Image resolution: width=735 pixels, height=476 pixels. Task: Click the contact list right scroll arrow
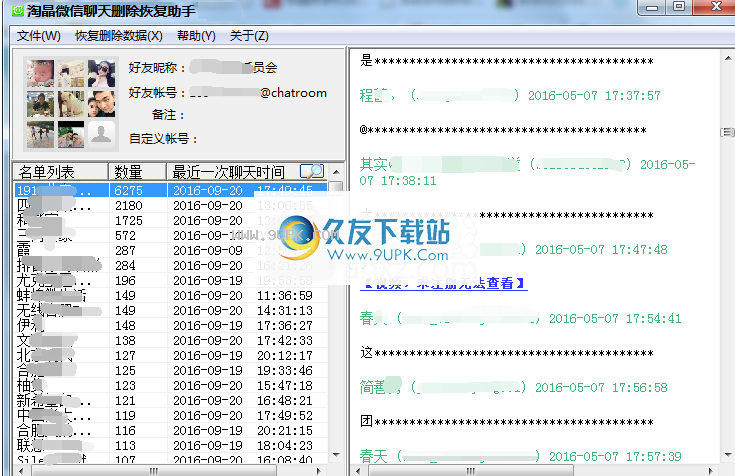[319, 471]
